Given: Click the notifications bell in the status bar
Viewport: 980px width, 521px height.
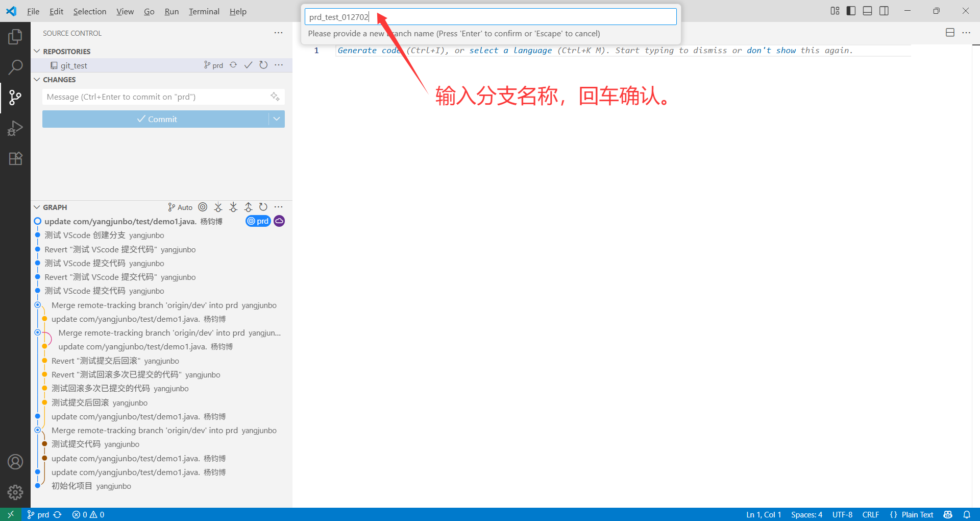Looking at the screenshot, I should (967, 514).
